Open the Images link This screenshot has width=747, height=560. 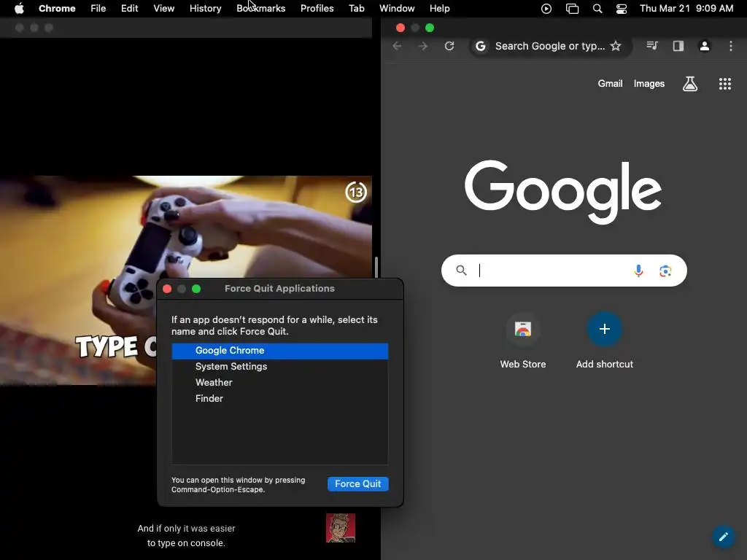click(x=649, y=83)
